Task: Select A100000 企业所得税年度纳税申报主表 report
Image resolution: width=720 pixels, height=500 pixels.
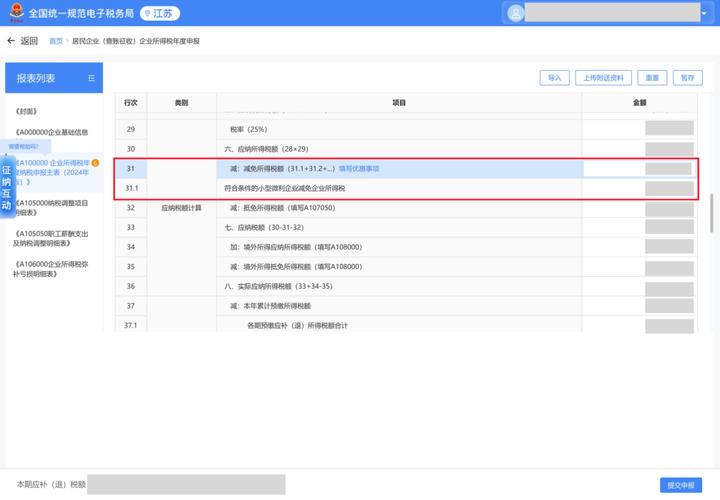Action: (53, 172)
